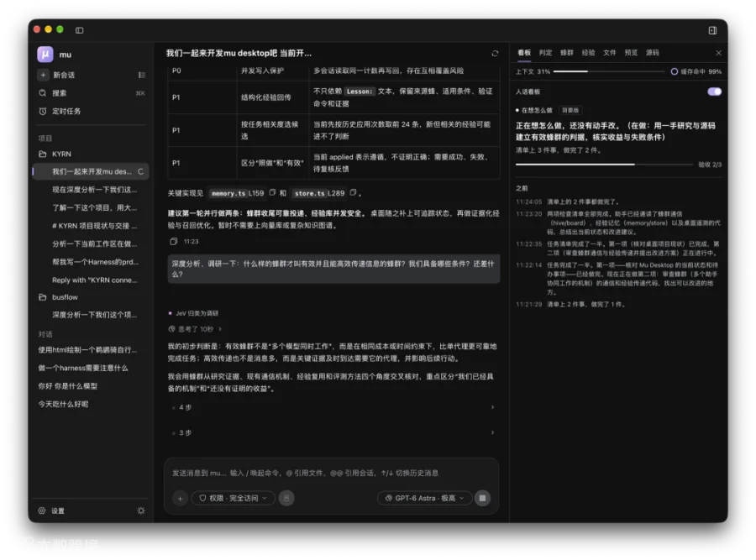Copy message icon next to 11:23 timestamp
The width and height of the screenshot is (756, 560).
174,241
